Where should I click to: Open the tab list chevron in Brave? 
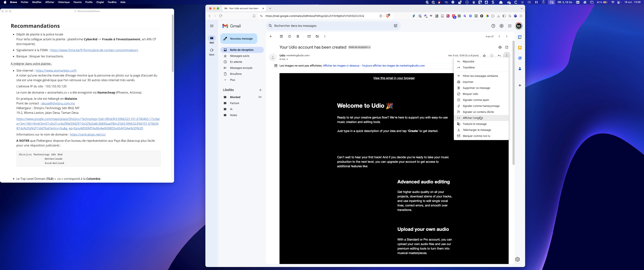(x=522, y=8)
